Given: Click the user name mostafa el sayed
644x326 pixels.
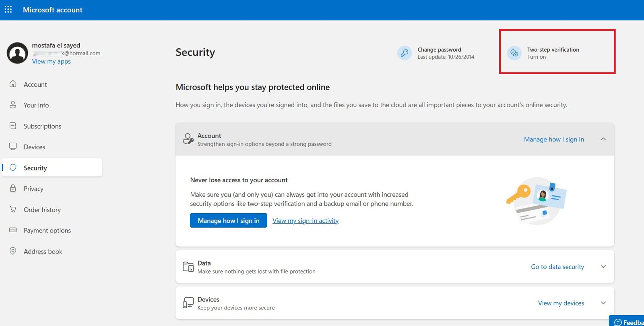Looking at the screenshot, I should click(56, 45).
